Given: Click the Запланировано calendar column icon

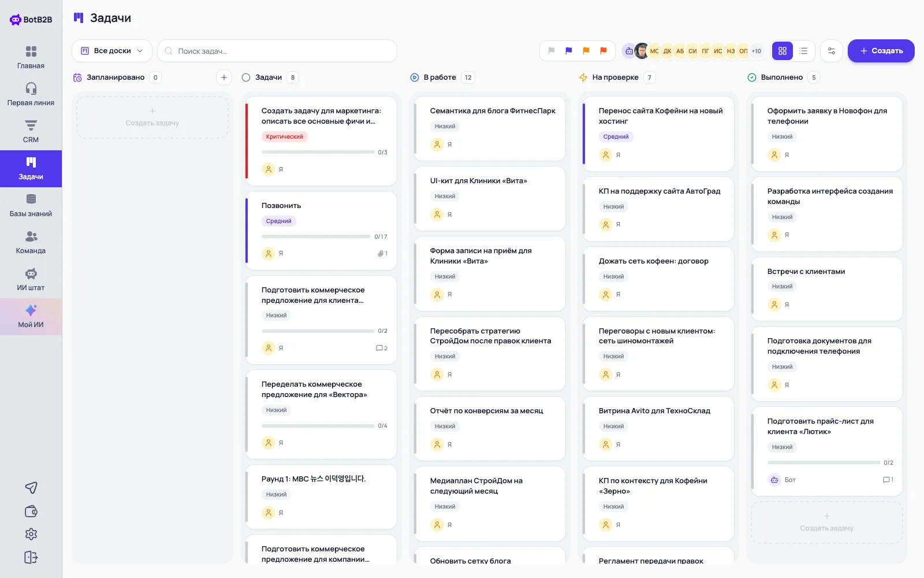Looking at the screenshot, I should coord(77,77).
